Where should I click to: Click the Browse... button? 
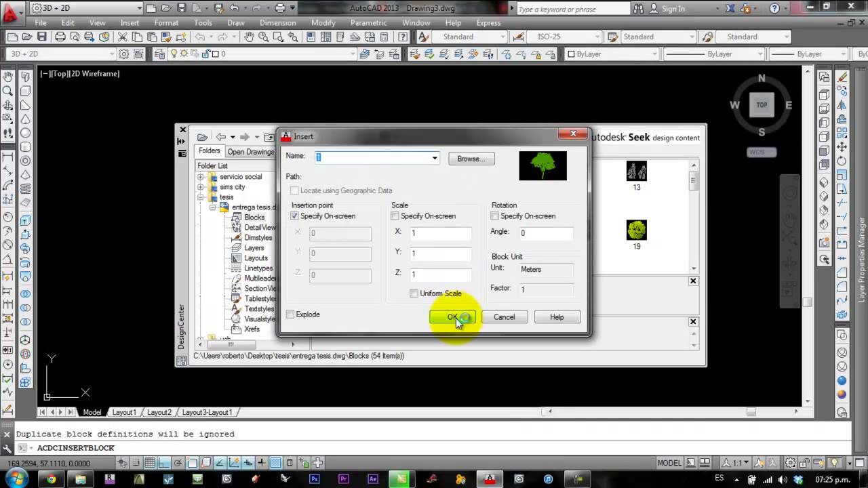[471, 159]
